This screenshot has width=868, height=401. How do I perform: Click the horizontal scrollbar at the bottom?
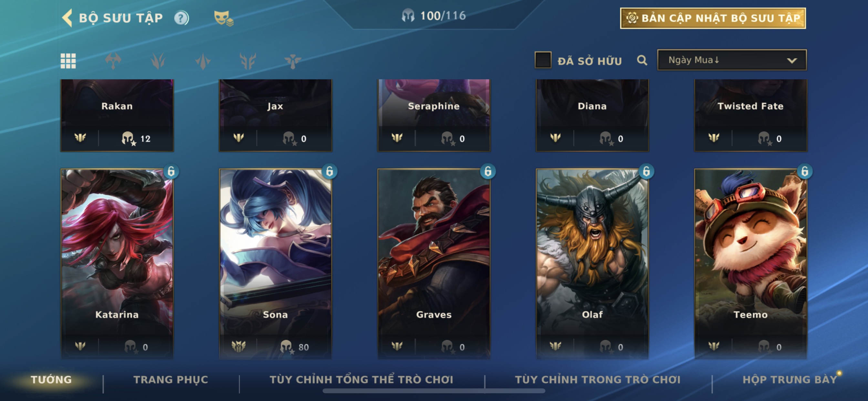(434, 391)
